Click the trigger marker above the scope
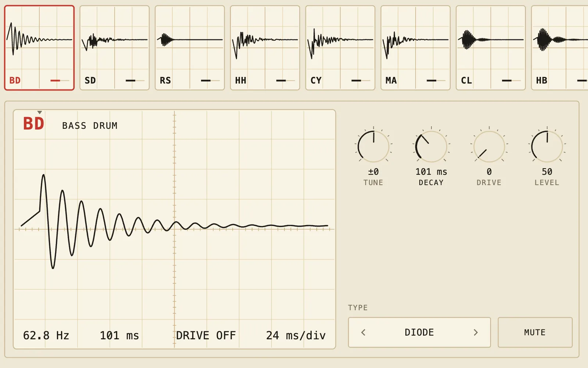The image size is (588, 368). pos(40,113)
